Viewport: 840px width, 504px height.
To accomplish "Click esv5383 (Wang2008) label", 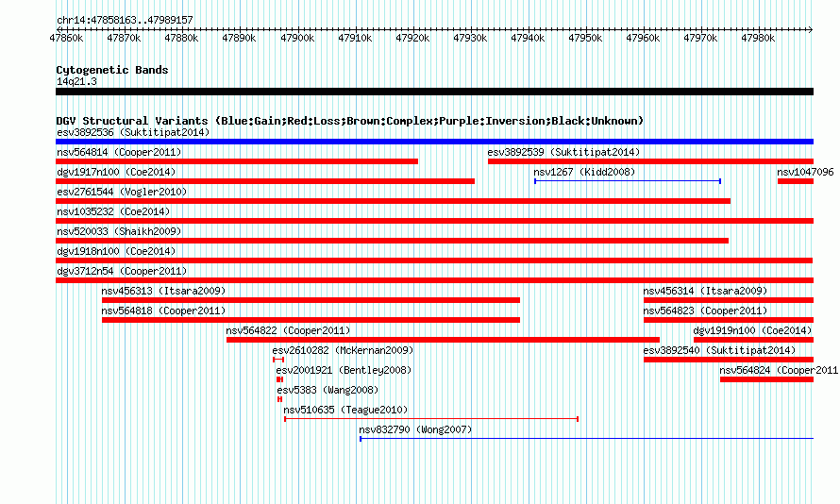I will coord(328,391).
